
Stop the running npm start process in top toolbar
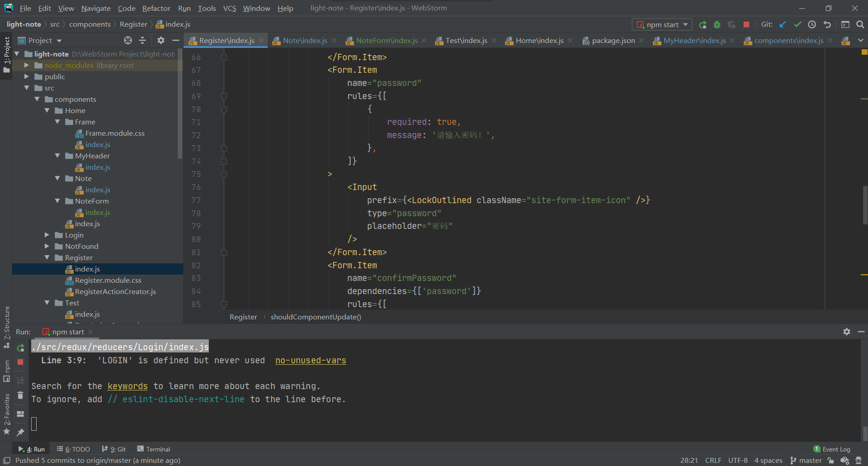click(746, 25)
